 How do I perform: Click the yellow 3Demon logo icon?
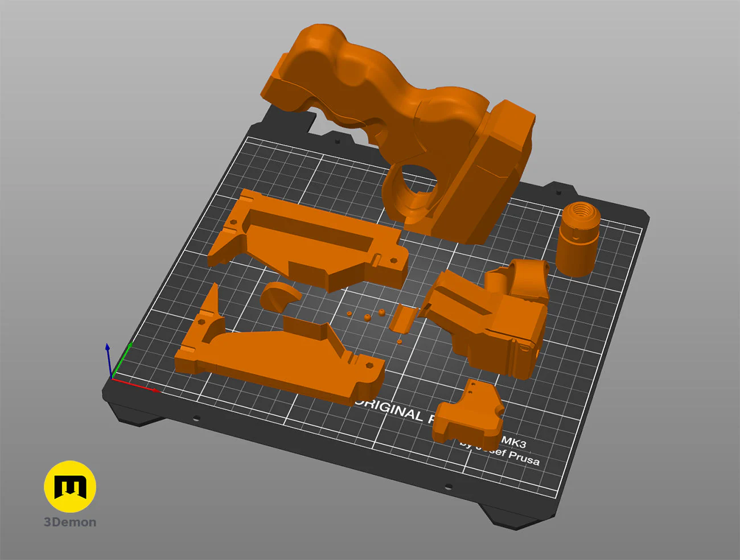point(69,487)
